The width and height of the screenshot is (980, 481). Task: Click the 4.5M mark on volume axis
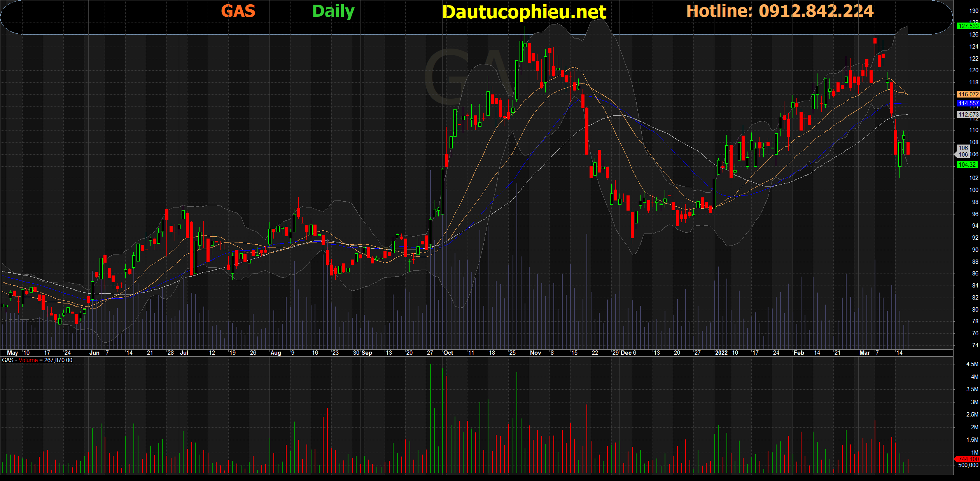(972, 364)
